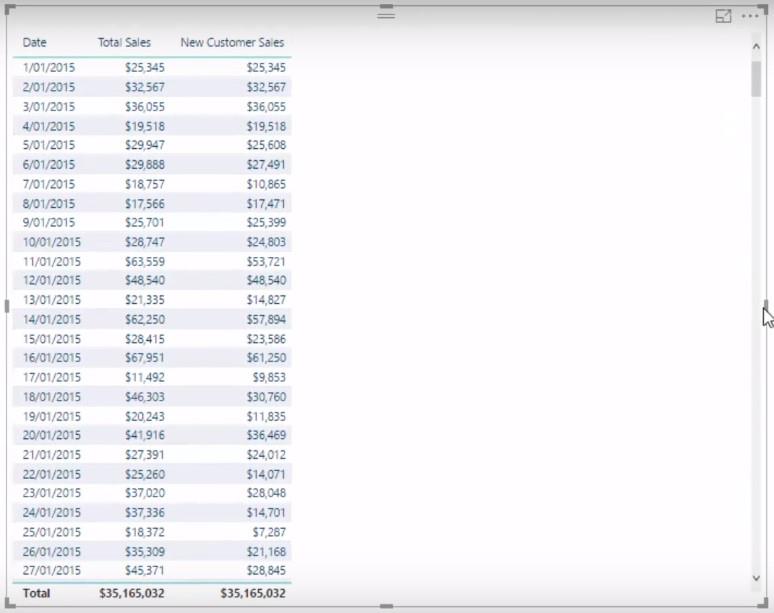Click New Customer Sales total $35,165,032
This screenshot has height=613, width=774.
253,593
